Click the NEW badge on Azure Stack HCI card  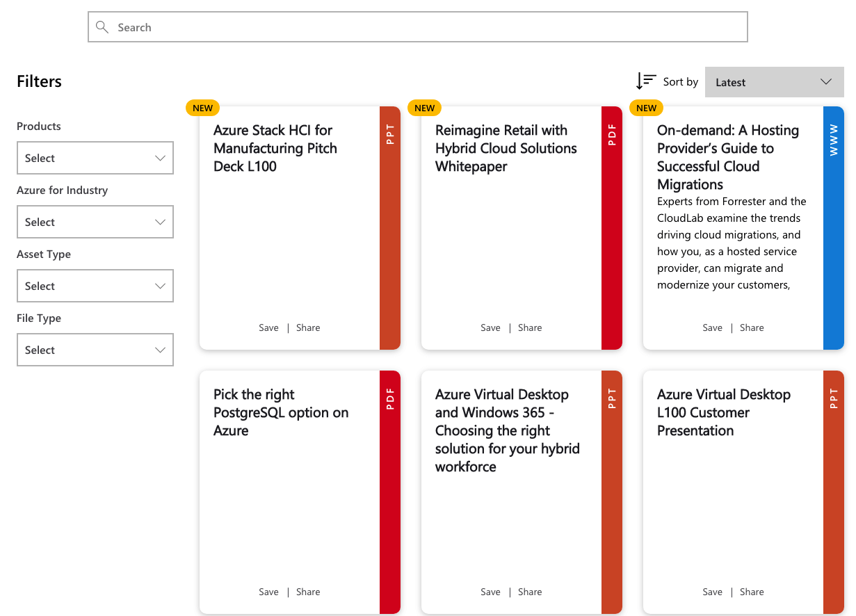202,108
